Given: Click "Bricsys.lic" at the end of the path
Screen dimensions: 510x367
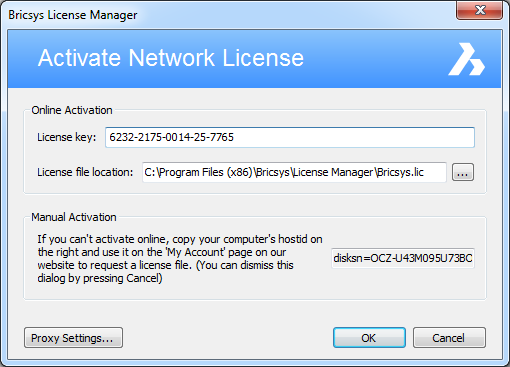Looking at the screenshot, I should 400,172.
